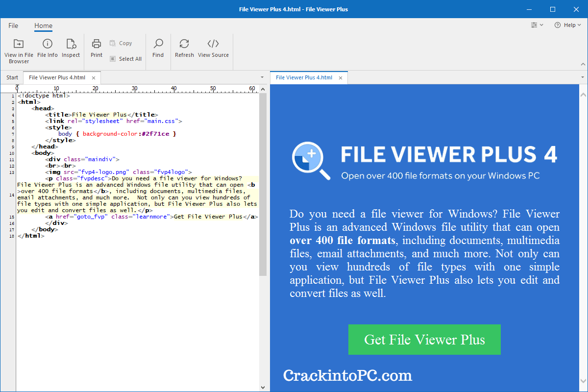The width and height of the screenshot is (588, 392).
Task: Open the File menu tab
Action: click(x=13, y=25)
